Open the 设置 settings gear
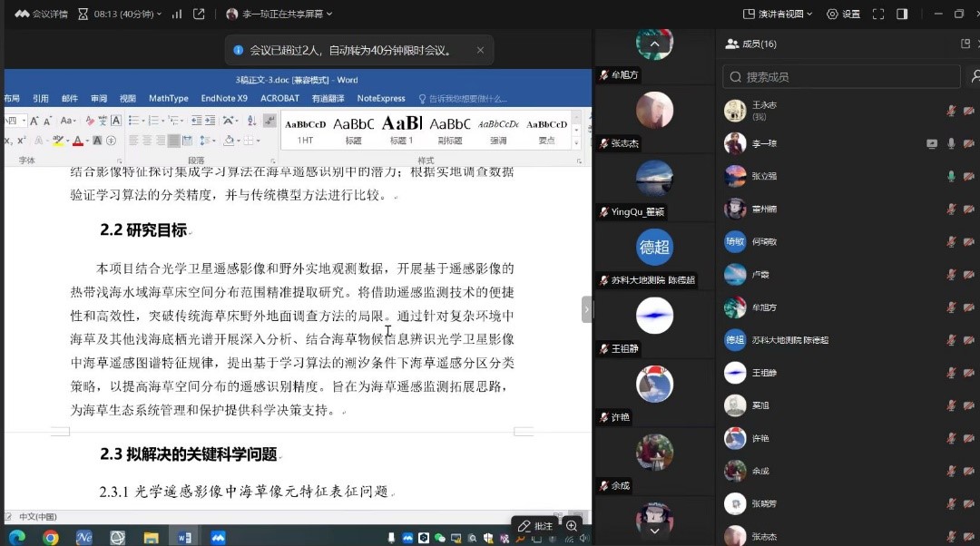 point(843,14)
